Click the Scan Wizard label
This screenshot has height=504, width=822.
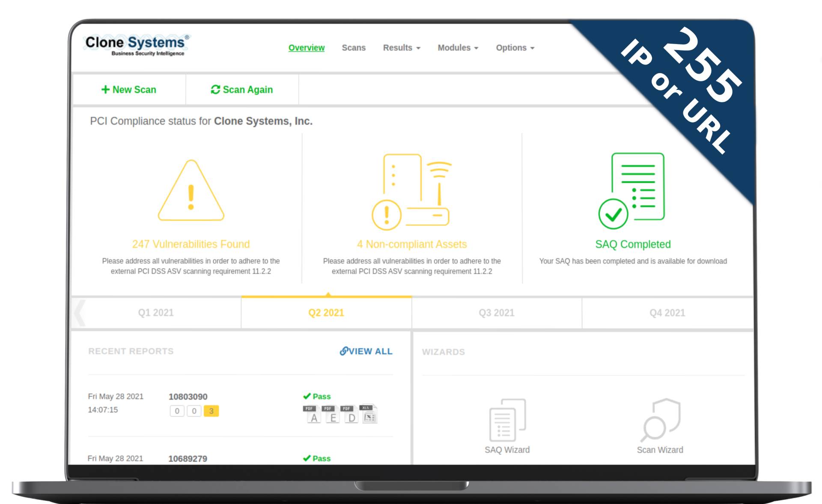660,450
